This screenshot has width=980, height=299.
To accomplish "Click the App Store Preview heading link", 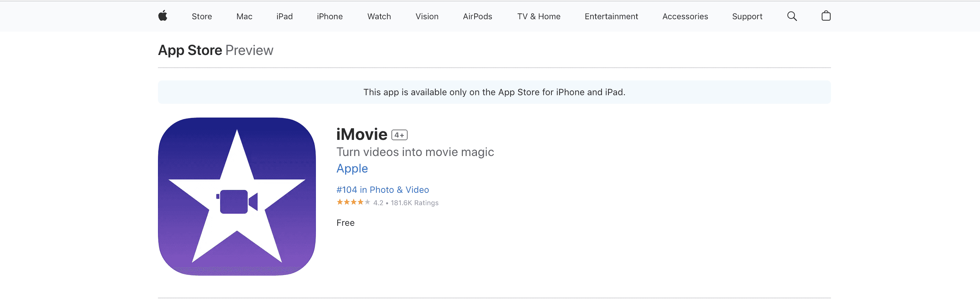I will 215,50.
